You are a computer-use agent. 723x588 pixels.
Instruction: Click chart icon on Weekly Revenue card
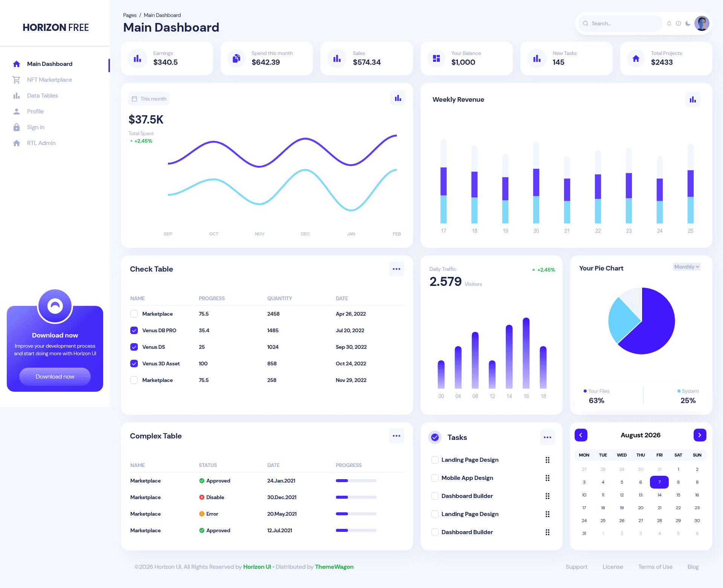coord(693,99)
